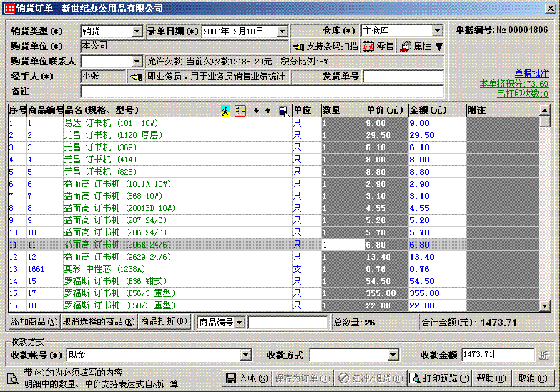This screenshot has width=560, height=392.
Task: Click the search icon in the table header
Action: pyautogui.click(x=283, y=110)
